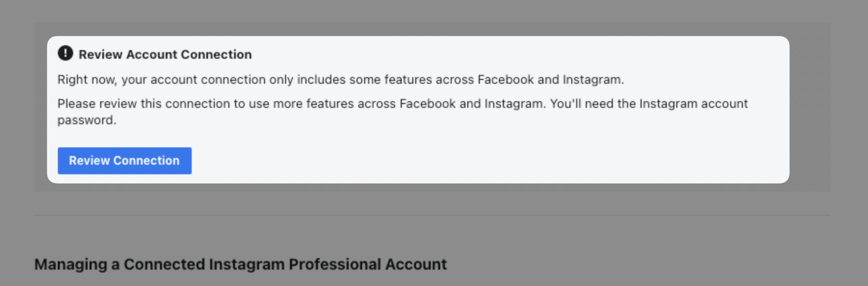The width and height of the screenshot is (868, 286).
Task: Click "Right now," starting the first sentence
Action: pos(87,79)
